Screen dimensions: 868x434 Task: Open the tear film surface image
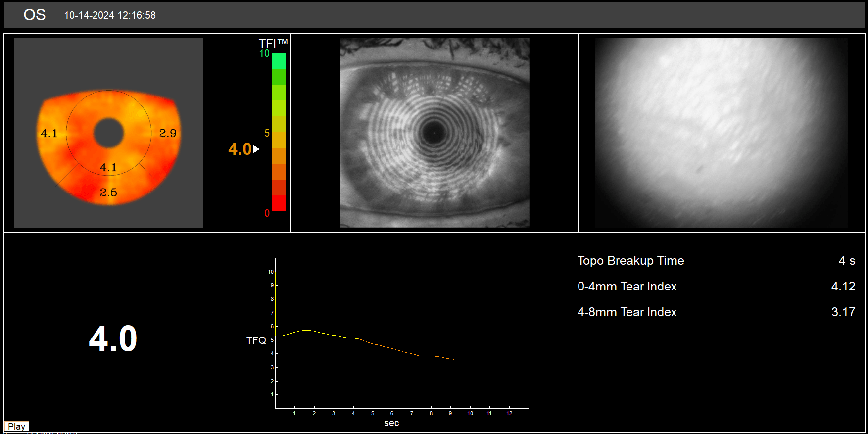[722, 133]
